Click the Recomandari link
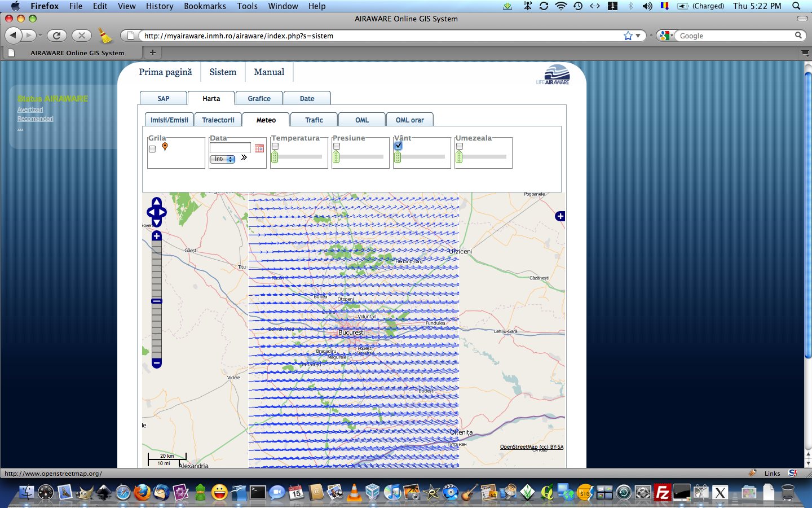 coord(36,119)
